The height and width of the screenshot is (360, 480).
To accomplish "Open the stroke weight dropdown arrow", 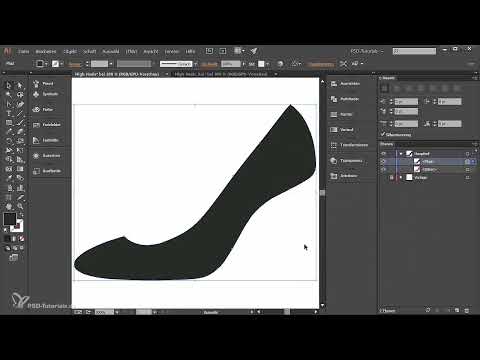I will click(x=111, y=64).
